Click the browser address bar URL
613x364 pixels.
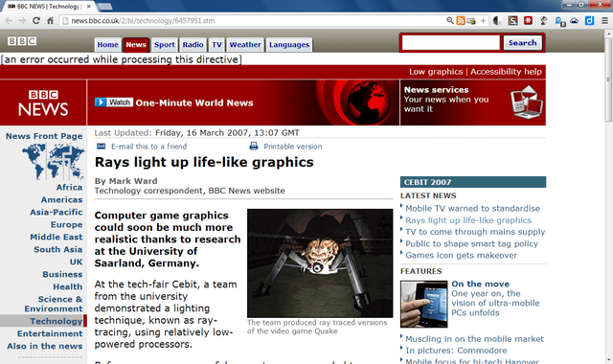pyautogui.click(x=143, y=21)
